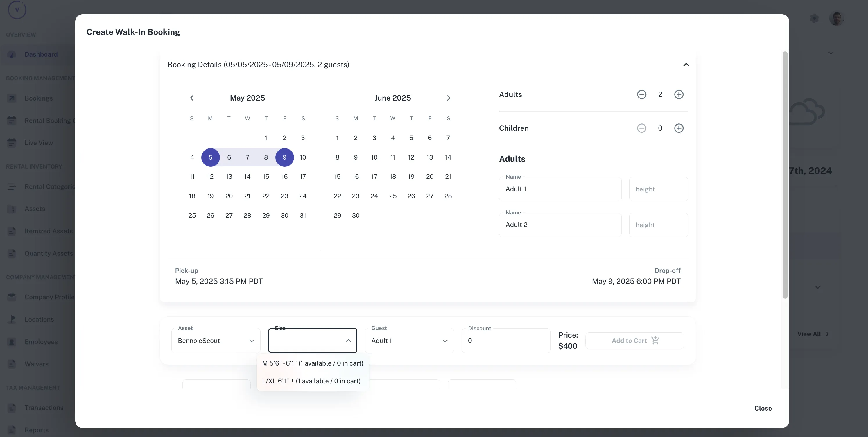This screenshot has width=868, height=437.
Task: Select the Employees sidebar icon
Action: 12,342
